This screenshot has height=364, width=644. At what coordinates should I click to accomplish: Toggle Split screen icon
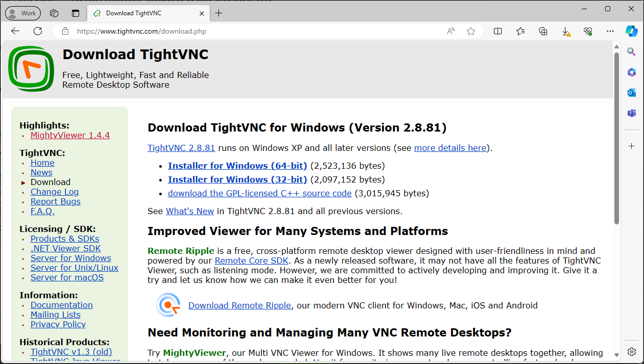click(x=498, y=31)
